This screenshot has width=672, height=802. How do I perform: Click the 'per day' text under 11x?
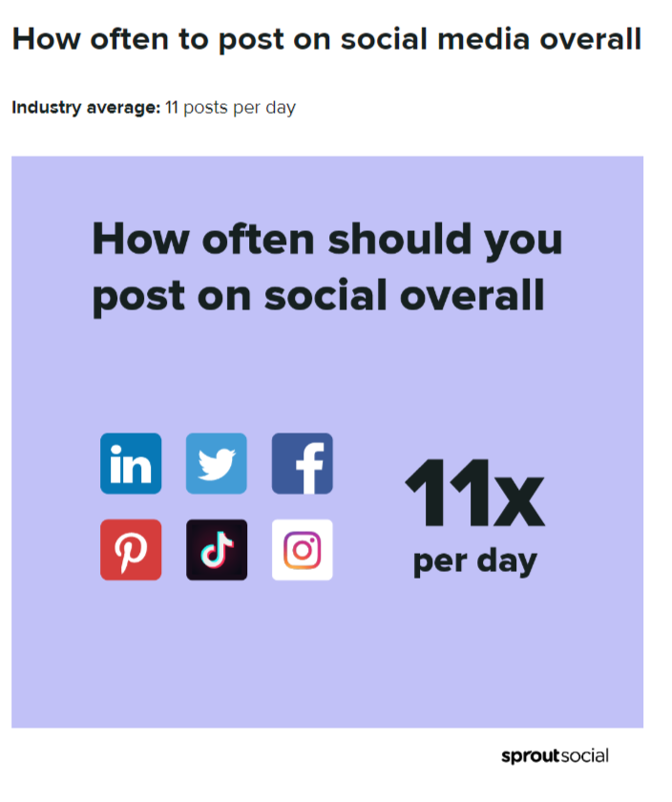click(x=475, y=562)
